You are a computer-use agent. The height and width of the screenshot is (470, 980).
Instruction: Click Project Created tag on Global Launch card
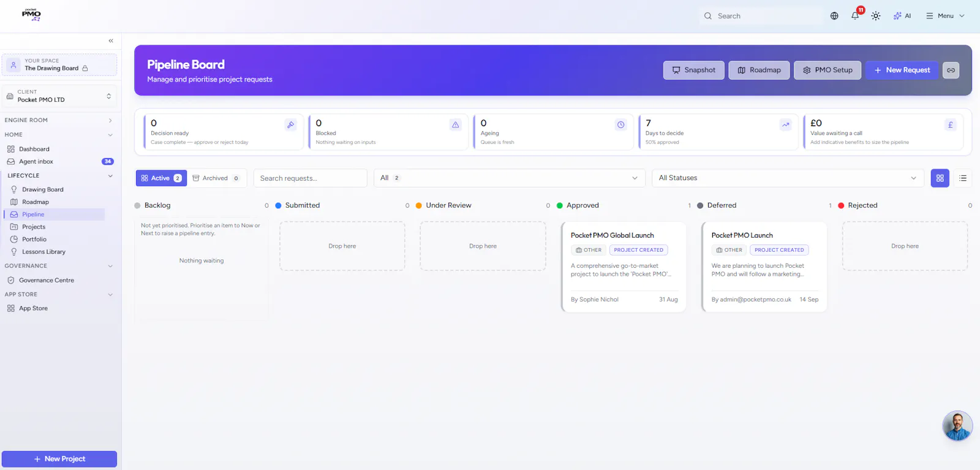[x=638, y=250]
